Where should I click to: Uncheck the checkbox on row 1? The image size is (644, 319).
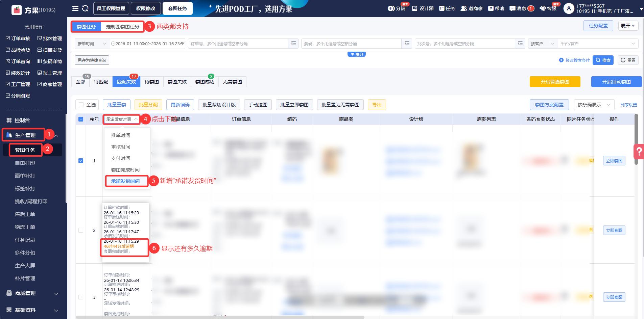point(81,161)
